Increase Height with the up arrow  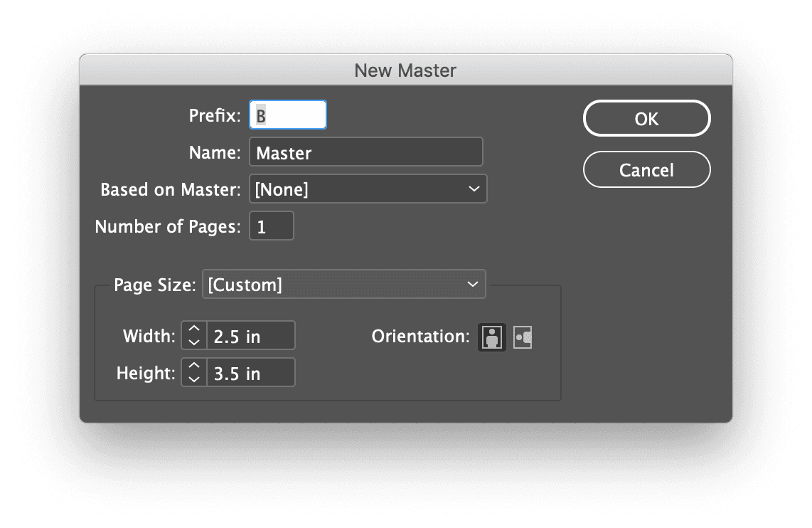[x=194, y=367]
